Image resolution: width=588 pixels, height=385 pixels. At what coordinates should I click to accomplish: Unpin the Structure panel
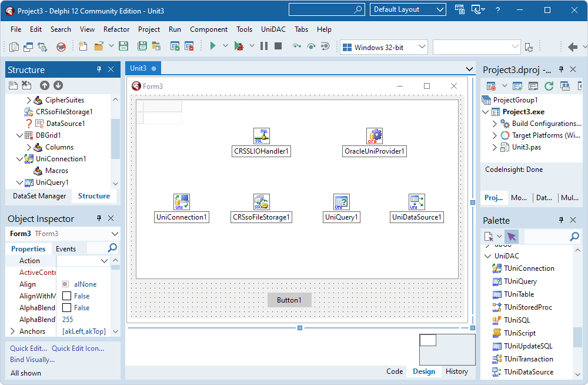click(99, 69)
